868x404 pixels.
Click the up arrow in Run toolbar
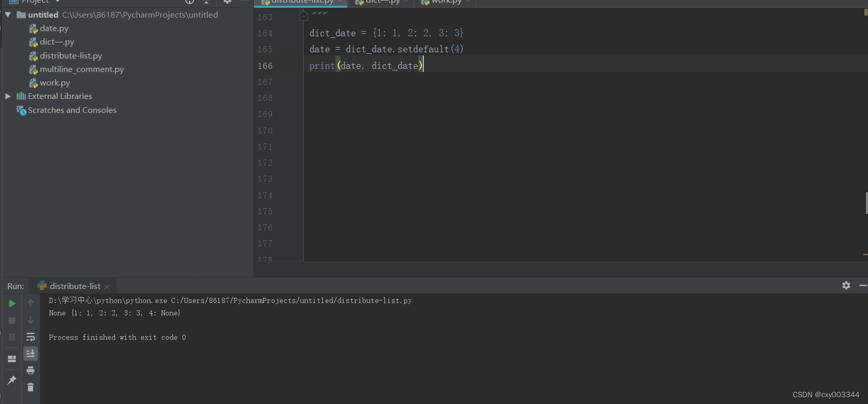click(x=31, y=303)
